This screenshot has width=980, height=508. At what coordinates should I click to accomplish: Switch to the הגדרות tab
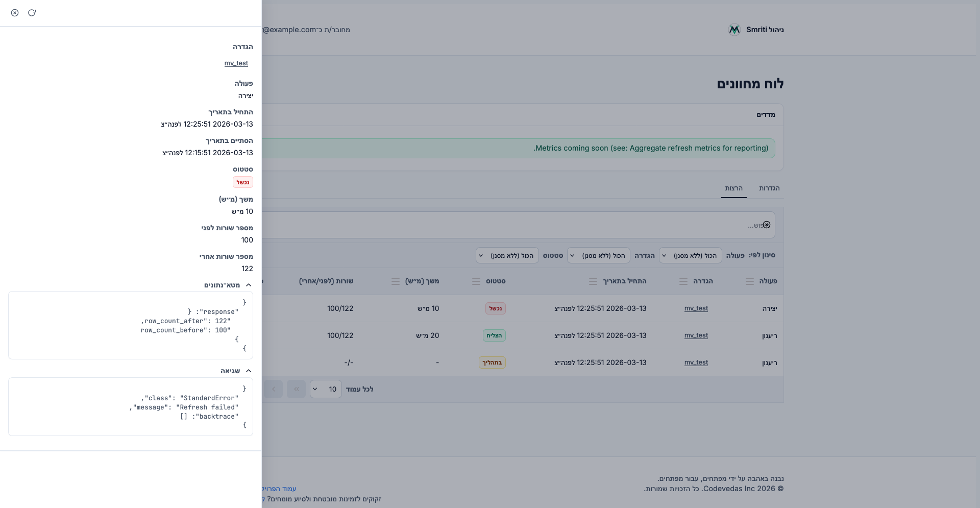(769, 188)
